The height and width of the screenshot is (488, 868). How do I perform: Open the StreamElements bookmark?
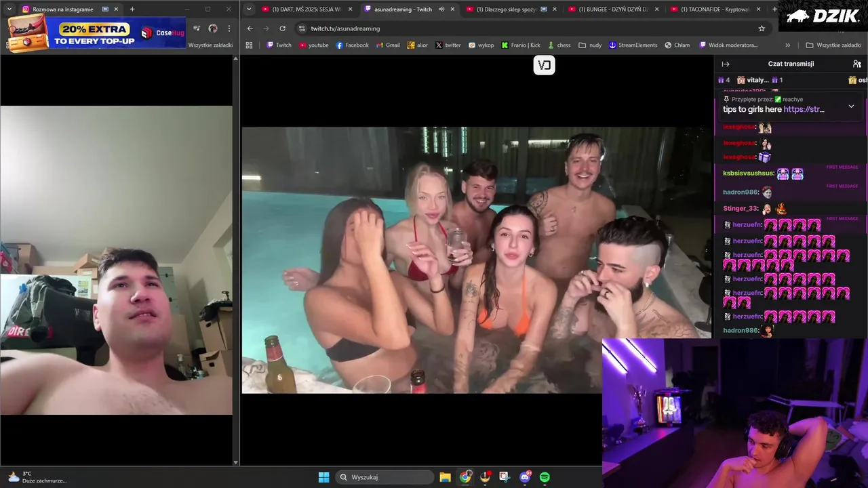pyautogui.click(x=633, y=45)
